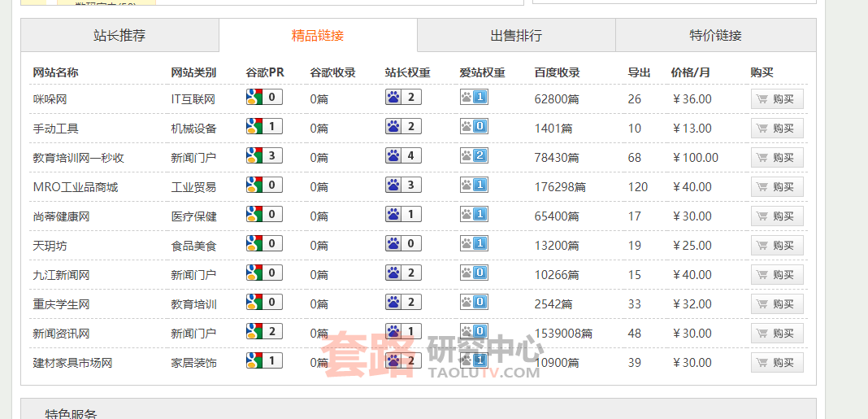Click Google PR badge for 重庆学生网
The width and height of the screenshot is (868, 419).
point(264,302)
